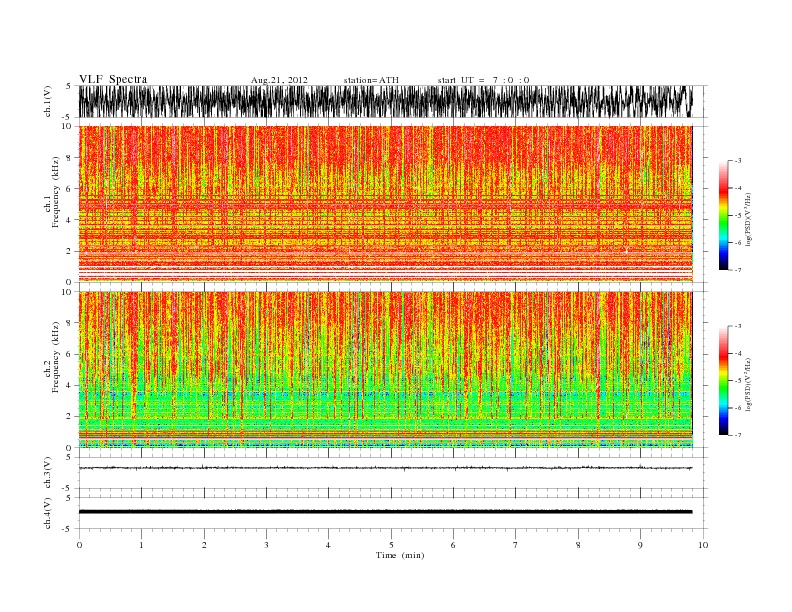Click the 'start UT = 7:0:0' label
The width and height of the screenshot is (792, 612).
coord(483,80)
